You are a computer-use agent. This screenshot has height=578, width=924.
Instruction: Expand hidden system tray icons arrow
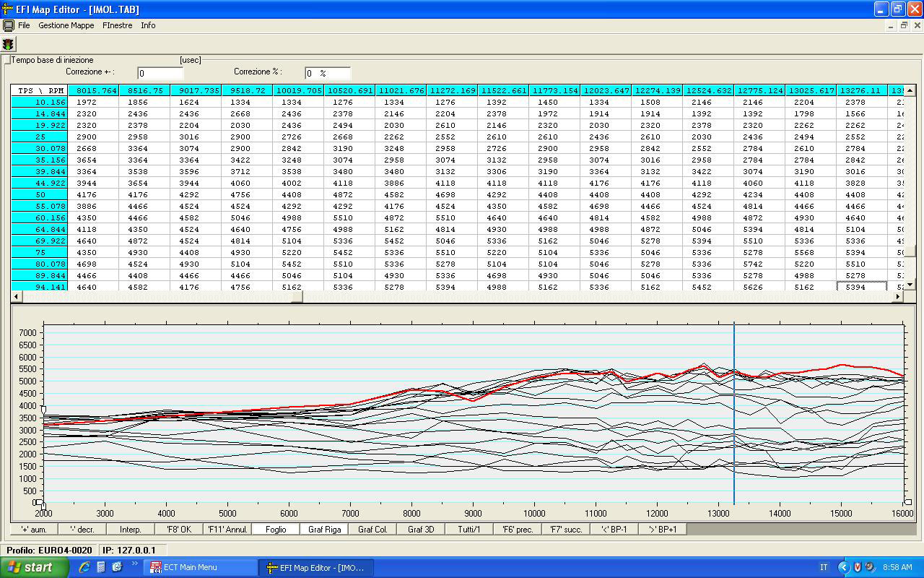(x=843, y=567)
